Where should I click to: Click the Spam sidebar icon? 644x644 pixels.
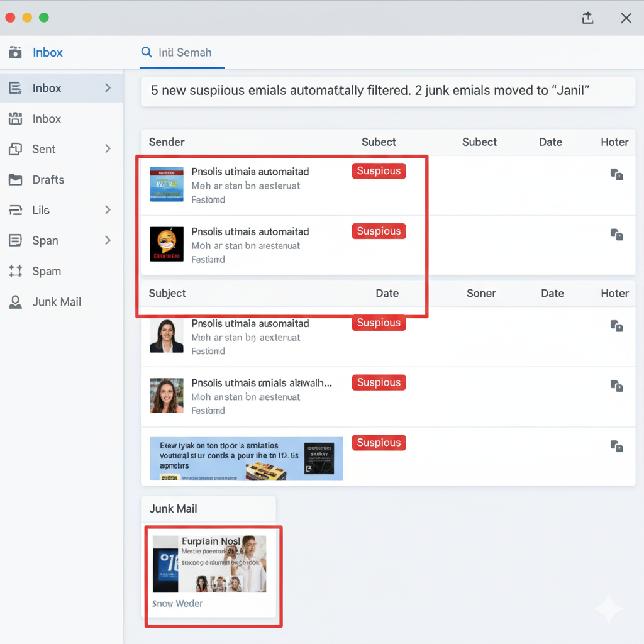tap(15, 271)
